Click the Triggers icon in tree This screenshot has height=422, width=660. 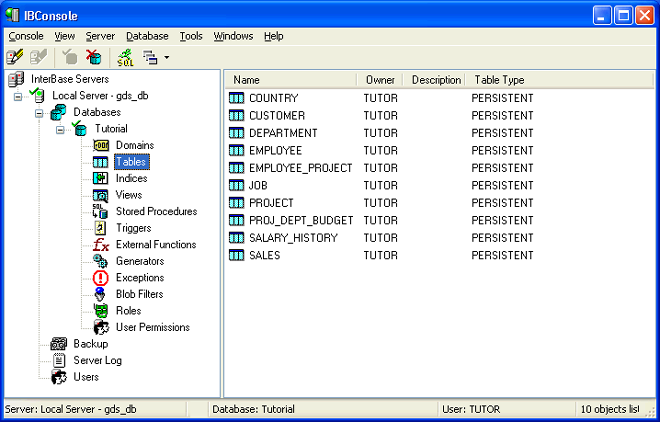click(100, 228)
